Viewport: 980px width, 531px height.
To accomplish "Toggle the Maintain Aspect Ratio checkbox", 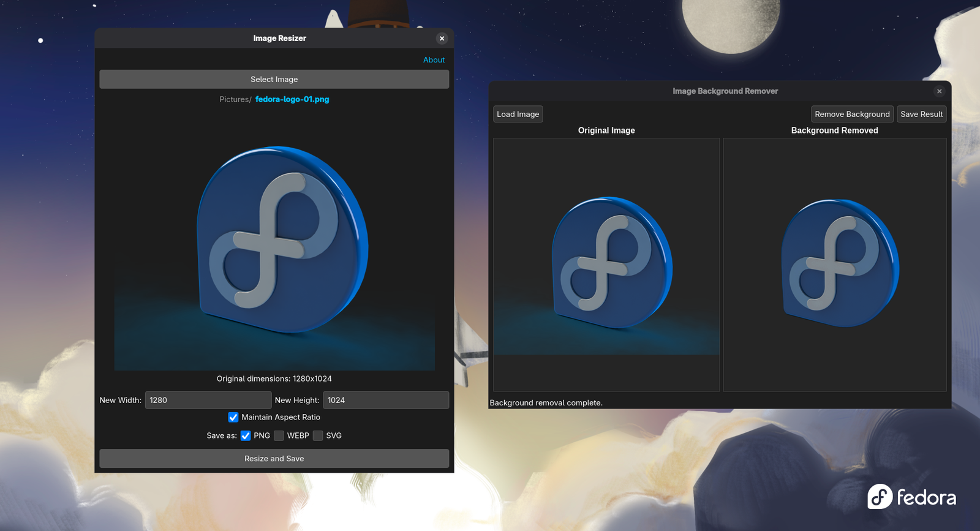I will coord(233,417).
